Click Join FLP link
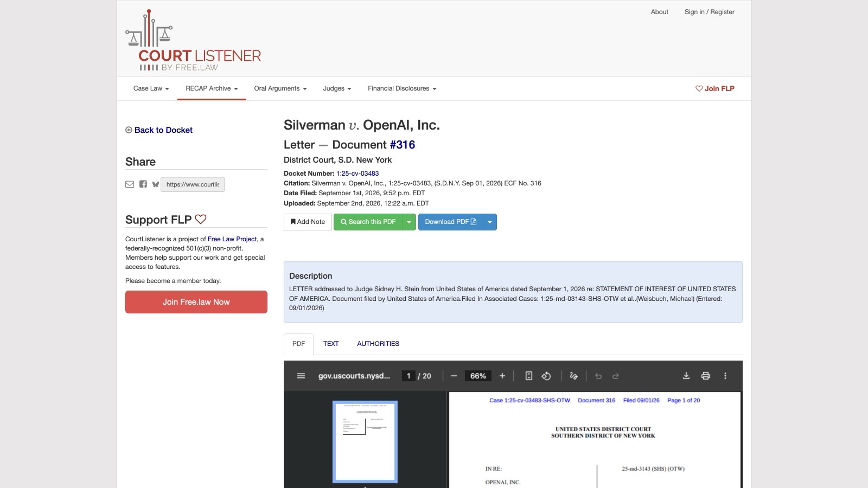The height and width of the screenshot is (488, 868). tap(715, 88)
